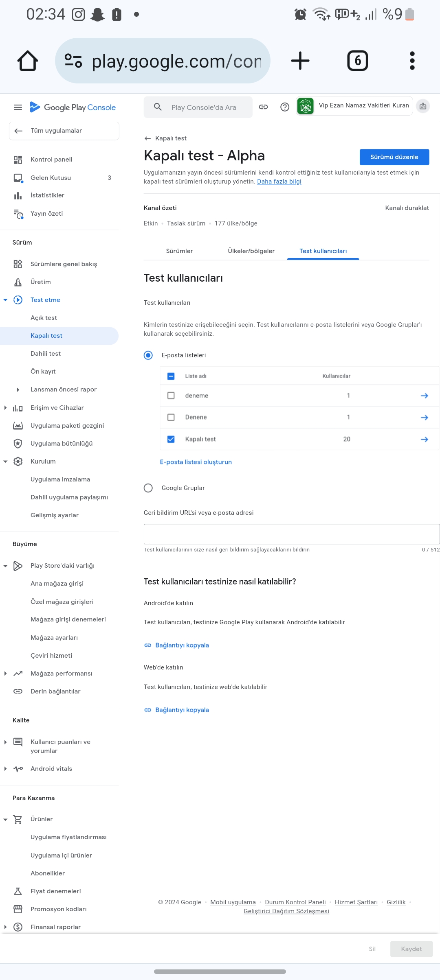Click the Vip Ezan app icon
This screenshot has width=440, height=980.
point(306,106)
